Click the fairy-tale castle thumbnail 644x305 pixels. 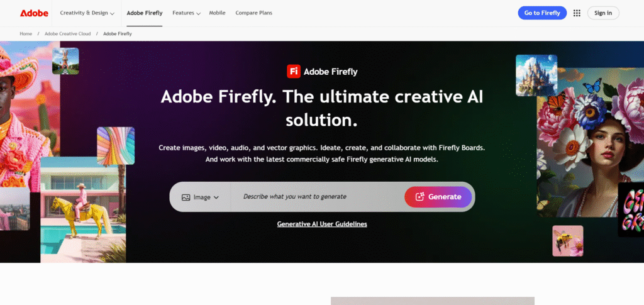[536, 75]
